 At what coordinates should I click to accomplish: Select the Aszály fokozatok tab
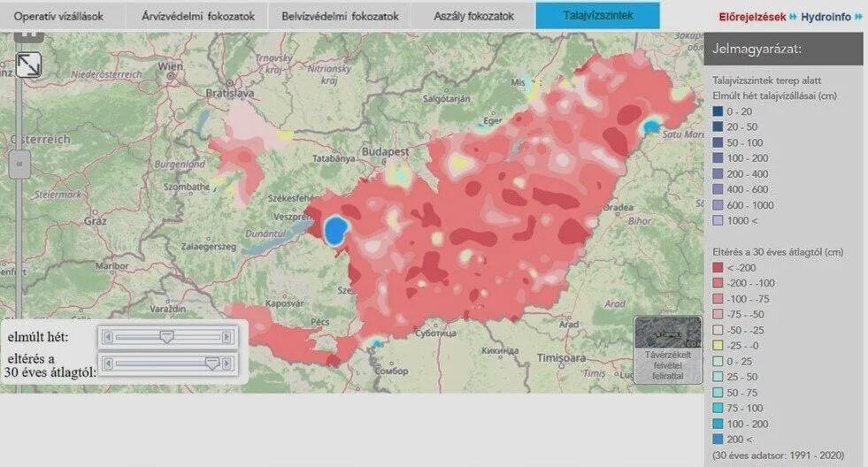[473, 16]
